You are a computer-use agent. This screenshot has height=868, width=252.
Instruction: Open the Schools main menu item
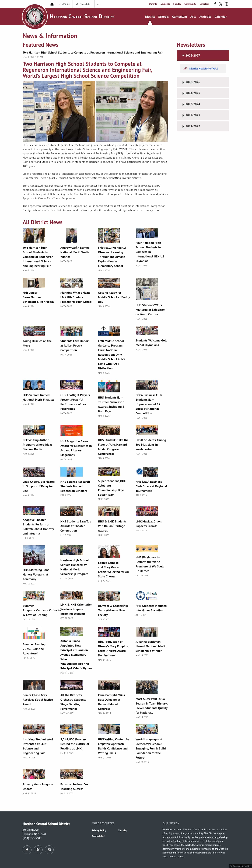point(163,16)
